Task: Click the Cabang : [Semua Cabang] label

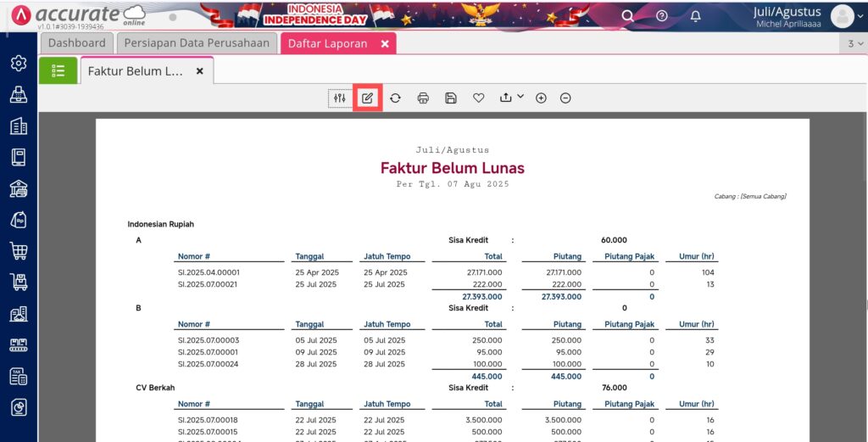Action: pos(750,196)
